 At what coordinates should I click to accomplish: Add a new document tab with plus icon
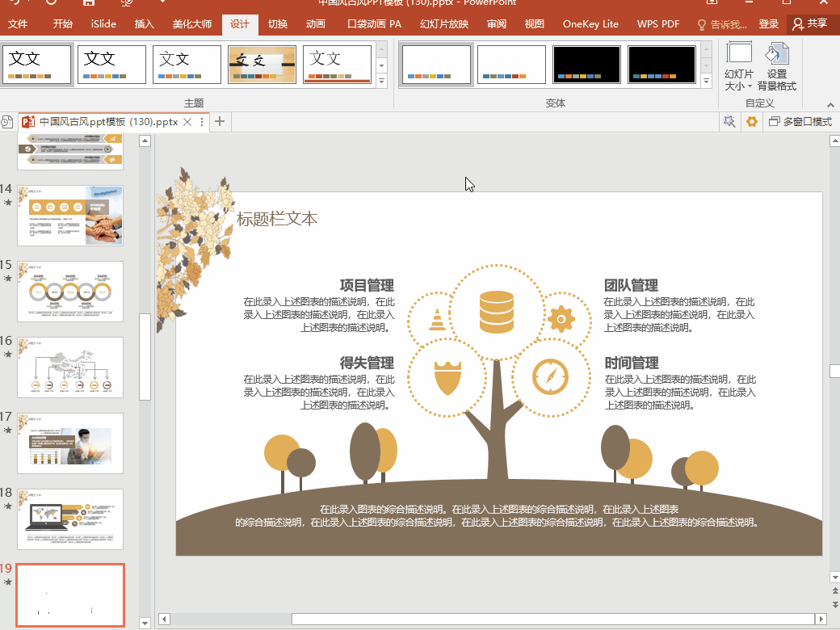click(220, 122)
